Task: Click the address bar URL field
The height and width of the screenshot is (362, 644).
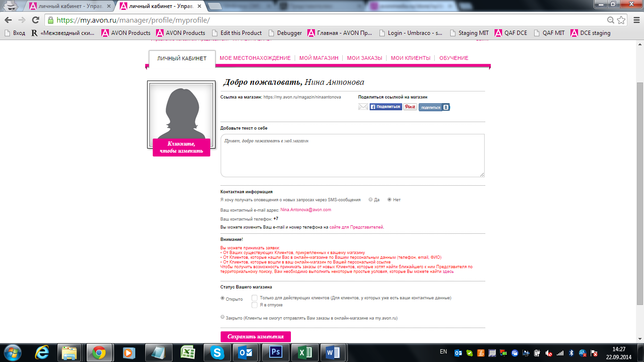Action: 330,20
